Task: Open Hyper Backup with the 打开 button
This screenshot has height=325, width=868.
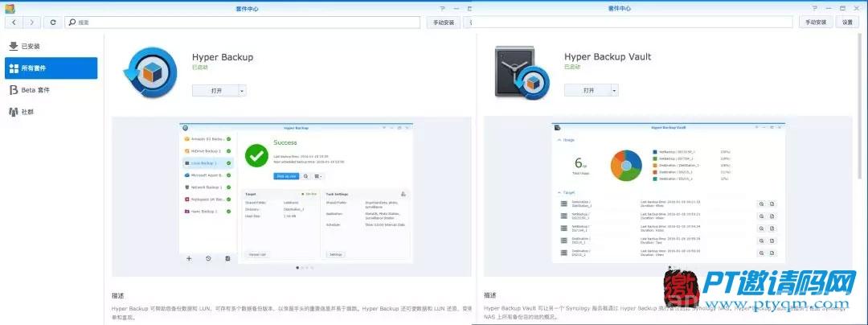Action: [x=215, y=90]
